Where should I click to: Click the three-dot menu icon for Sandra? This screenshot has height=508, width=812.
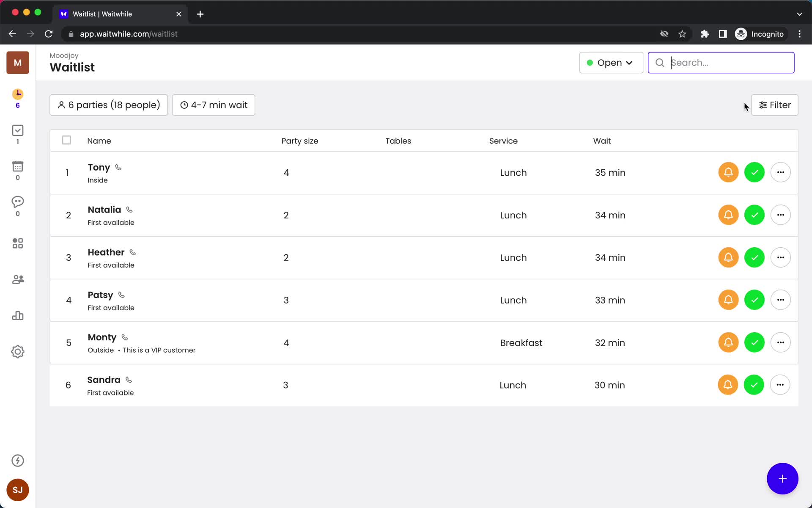780,385
